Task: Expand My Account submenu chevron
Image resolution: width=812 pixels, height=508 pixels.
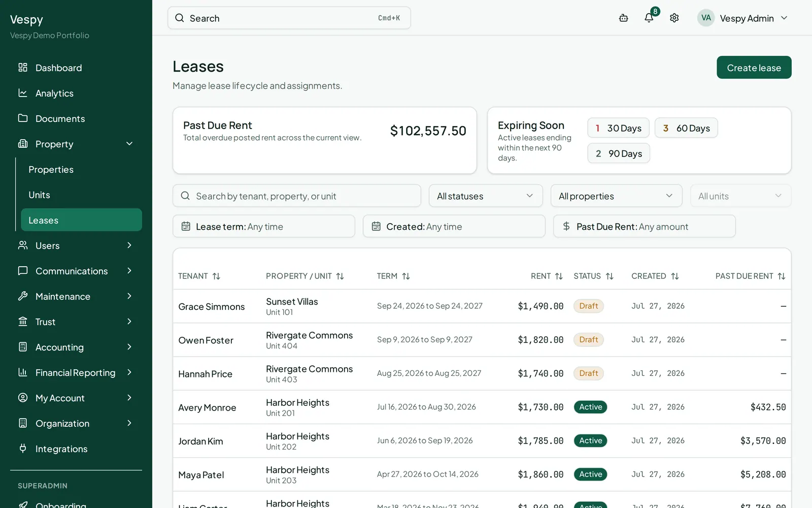Action: pyautogui.click(x=129, y=398)
